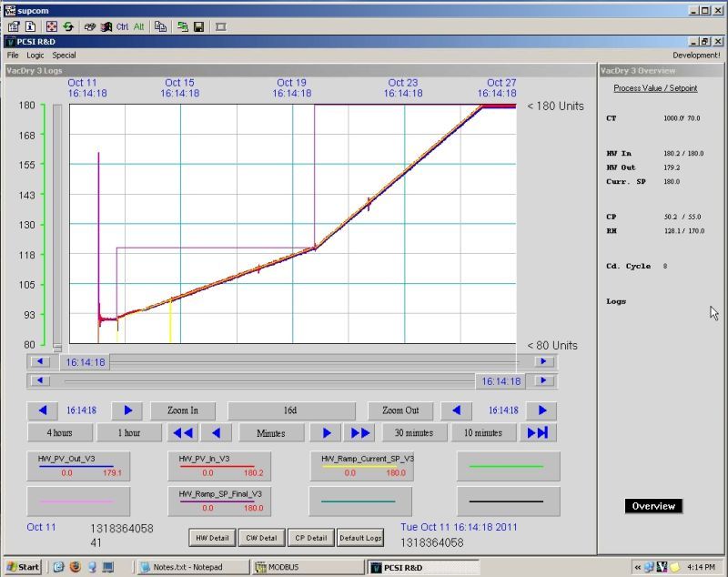Click the Default Logs button
This screenshot has height=577, width=728.
360,538
